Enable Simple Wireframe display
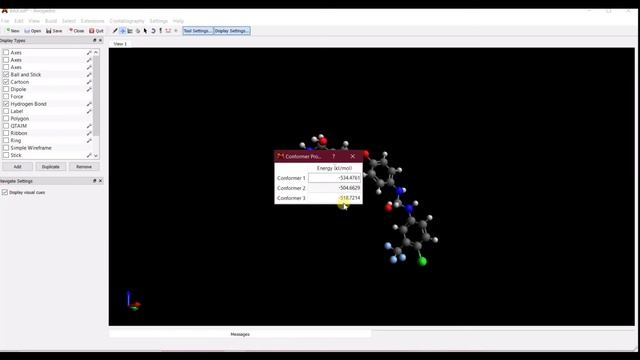 coord(6,148)
